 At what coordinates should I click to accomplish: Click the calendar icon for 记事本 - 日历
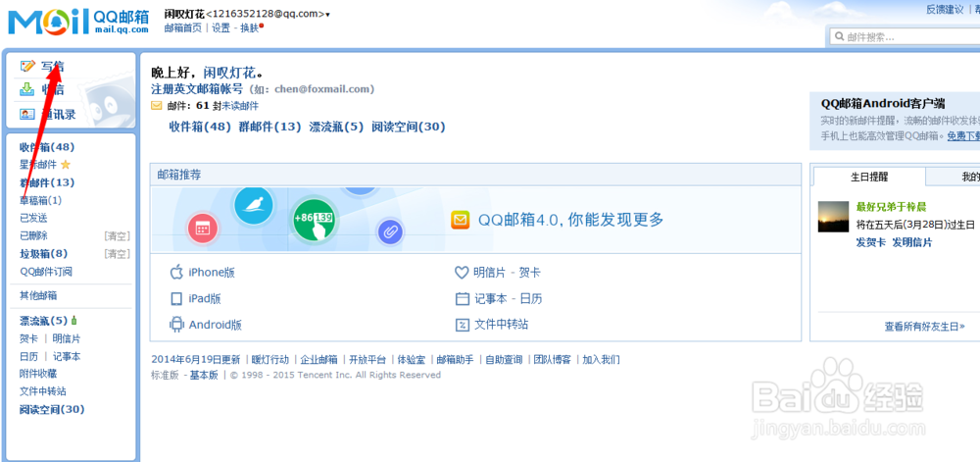(462, 299)
